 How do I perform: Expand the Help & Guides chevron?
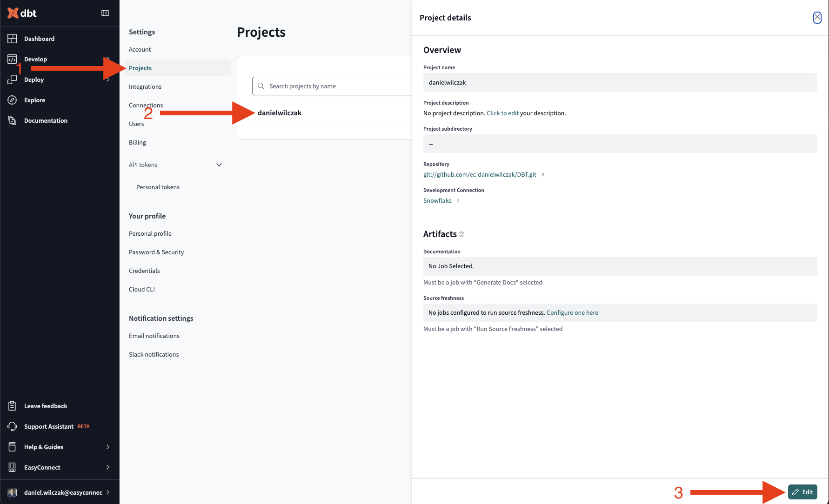[108, 447]
